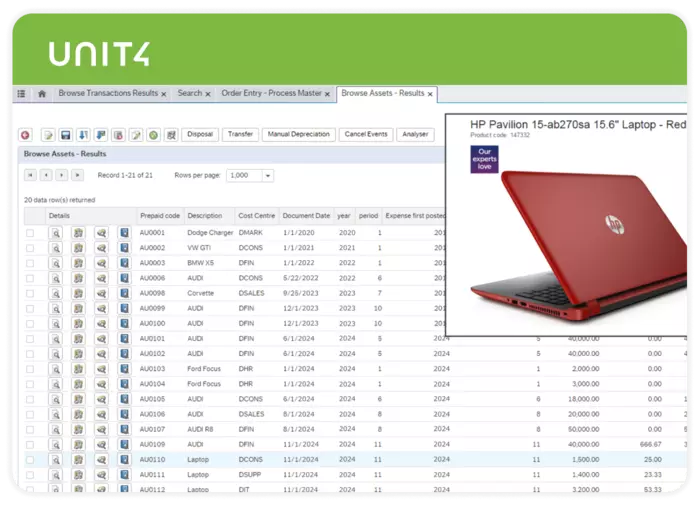Viewport: 700px width, 505px height.
Task: Click third detail icon for AU0003
Action: click(x=102, y=263)
